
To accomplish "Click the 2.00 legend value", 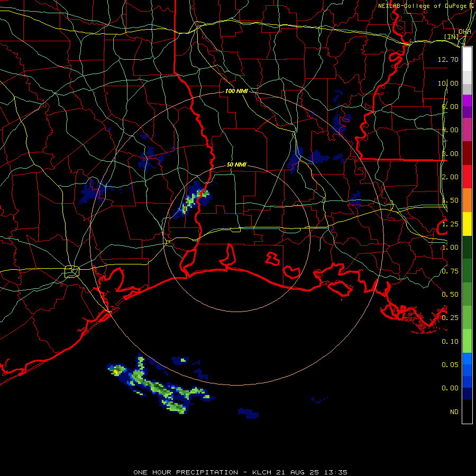I will (450, 177).
